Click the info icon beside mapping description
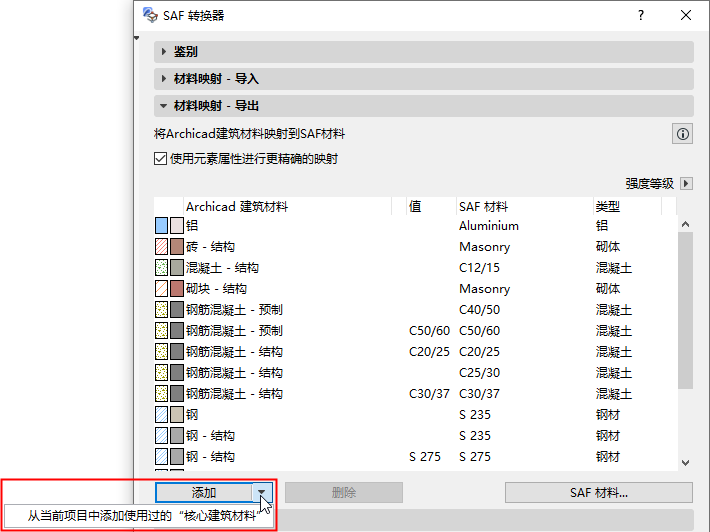Screen dimensions: 710x532 [682, 134]
